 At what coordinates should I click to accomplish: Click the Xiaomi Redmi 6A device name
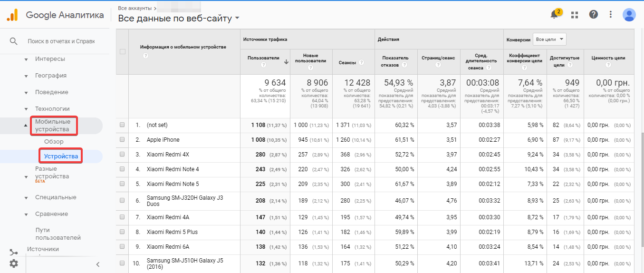coord(168,247)
